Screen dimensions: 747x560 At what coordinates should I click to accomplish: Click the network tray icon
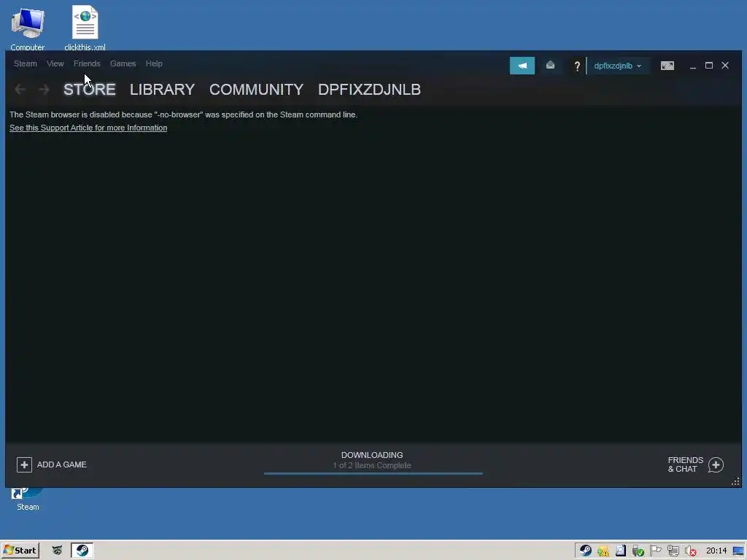pyautogui.click(x=673, y=551)
